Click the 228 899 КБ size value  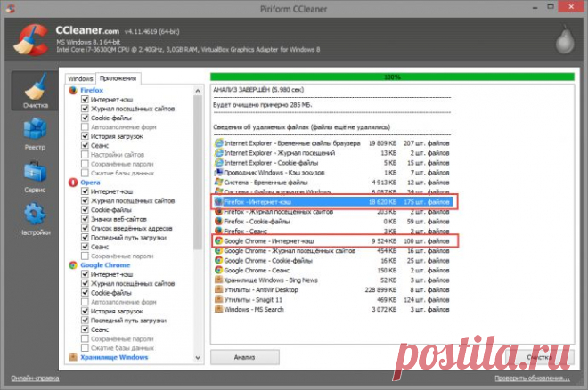click(380, 289)
